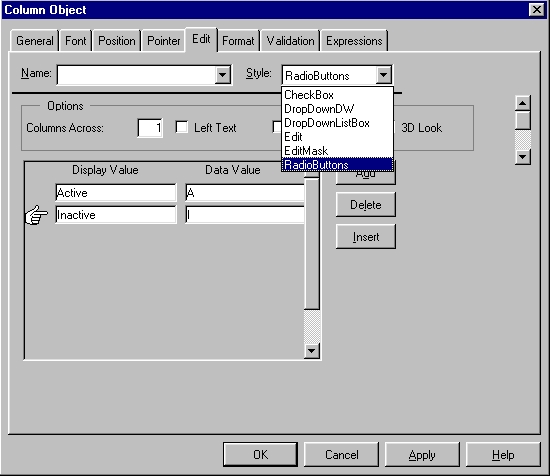Toggle the 3D Look option
This screenshot has height=476, width=550.
[x=421, y=128]
